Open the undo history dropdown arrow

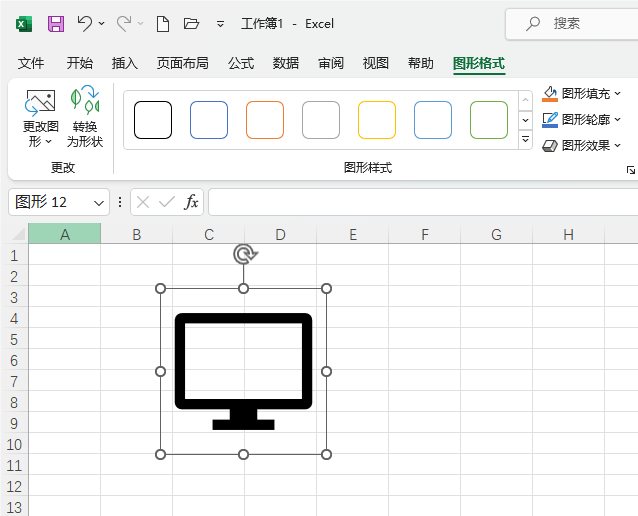[x=102, y=24]
